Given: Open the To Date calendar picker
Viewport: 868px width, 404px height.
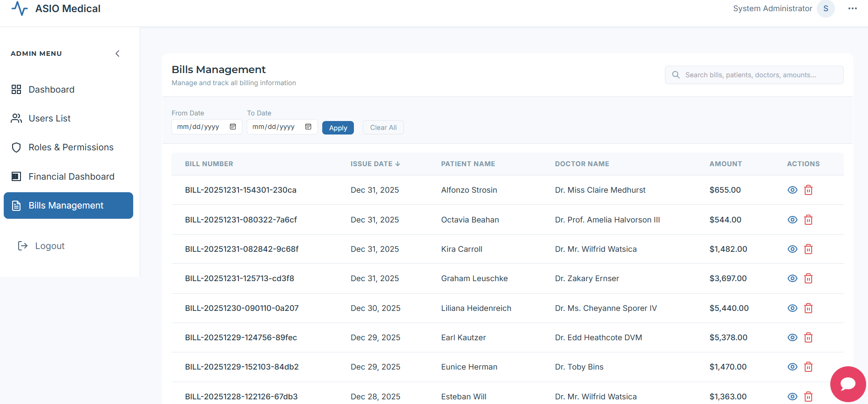Looking at the screenshot, I should pyautogui.click(x=308, y=127).
